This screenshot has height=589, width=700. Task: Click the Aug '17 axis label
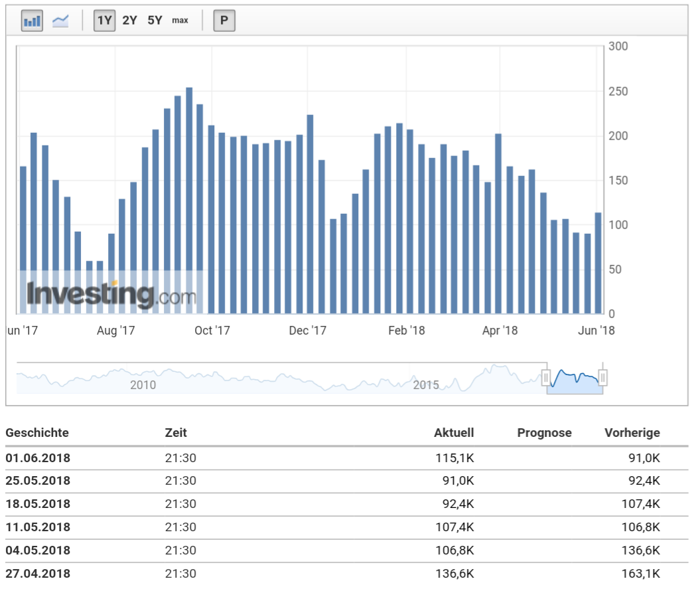(115, 331)
